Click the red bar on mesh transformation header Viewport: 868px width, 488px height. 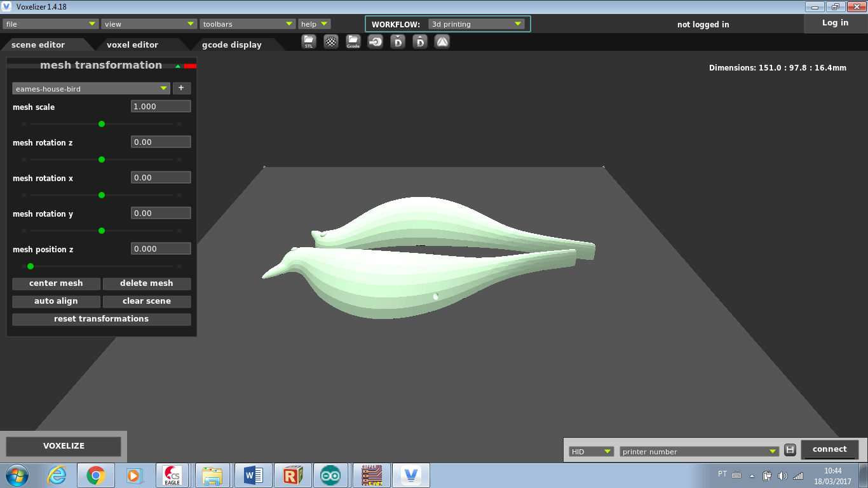pos(190,65)
